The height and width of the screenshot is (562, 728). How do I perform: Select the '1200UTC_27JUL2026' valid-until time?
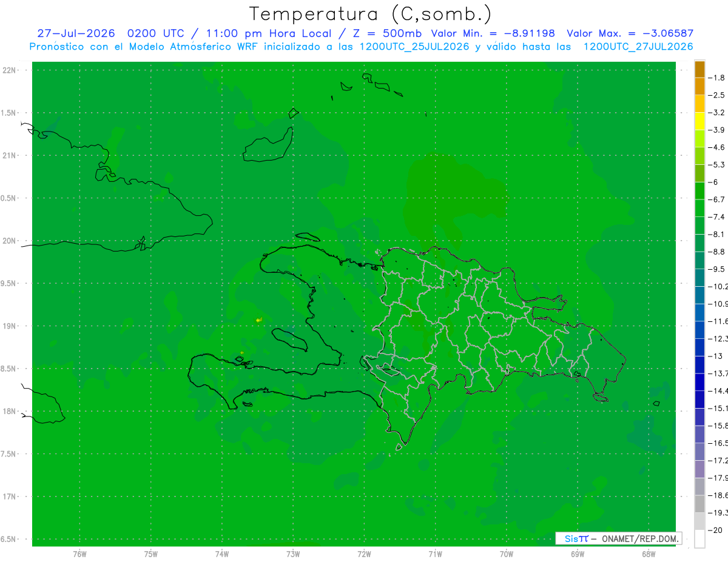638,47
